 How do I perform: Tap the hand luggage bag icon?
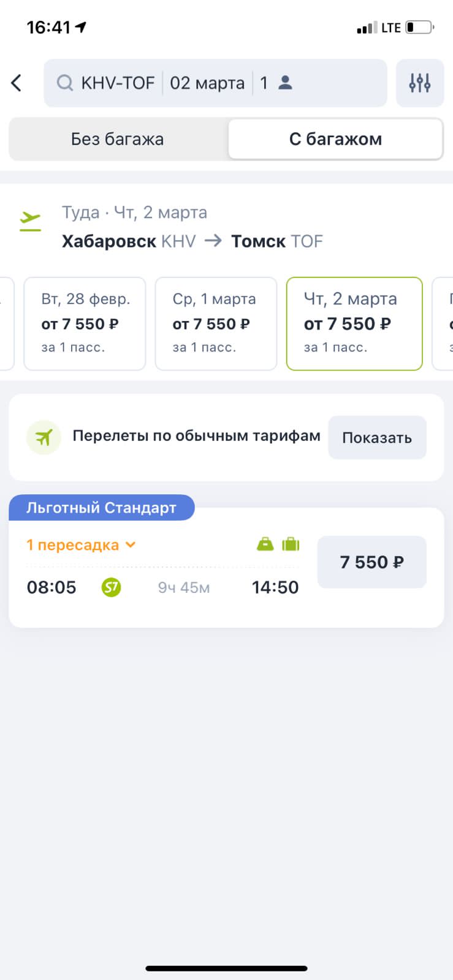[x=265, y=544]
